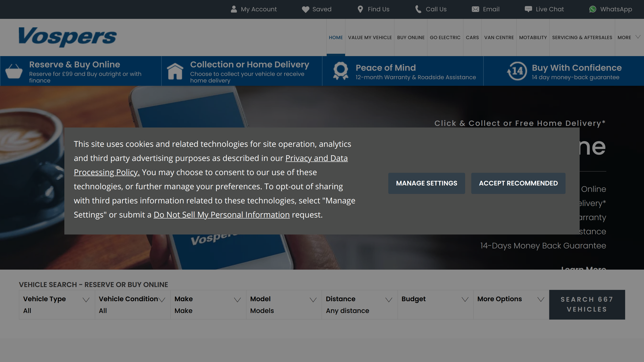Expand the More Options dropdown

(x=511, y=305)
